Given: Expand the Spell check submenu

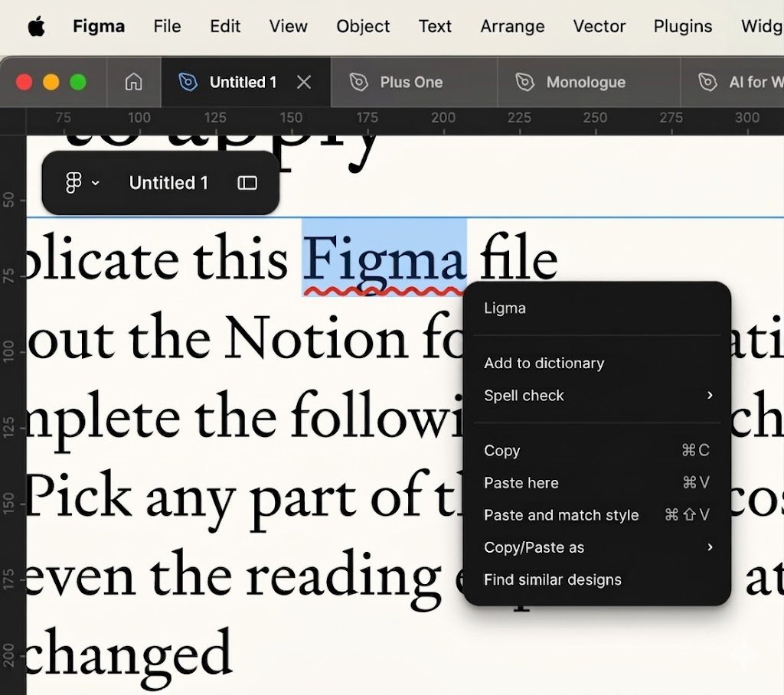Looking at the screenshot, I should coord(596,396).
